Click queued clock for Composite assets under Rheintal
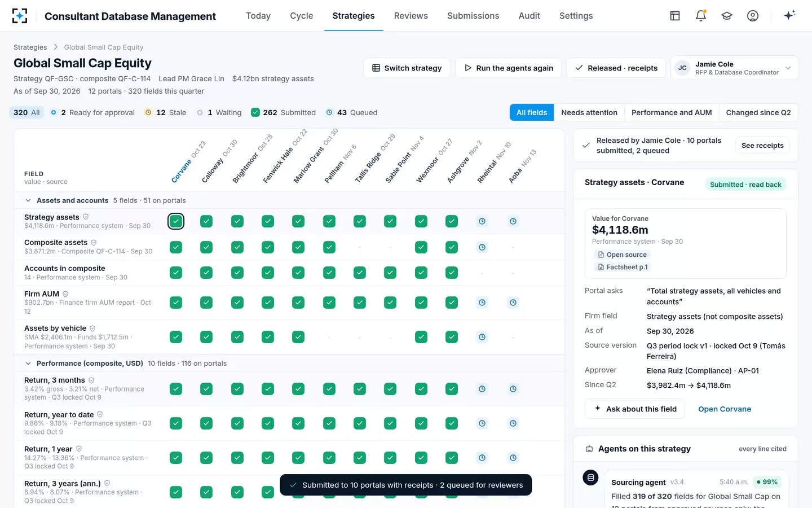The image size is (812, 508). [x=482, y=247]
